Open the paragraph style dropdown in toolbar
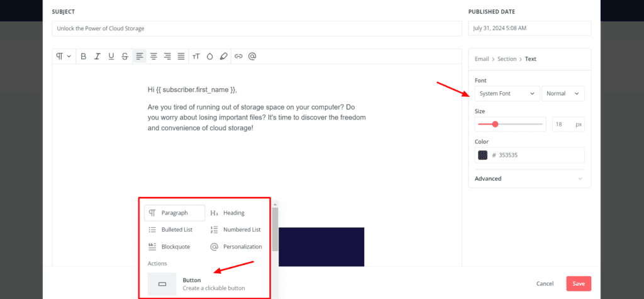644x299 pixels. click(64, 57)
